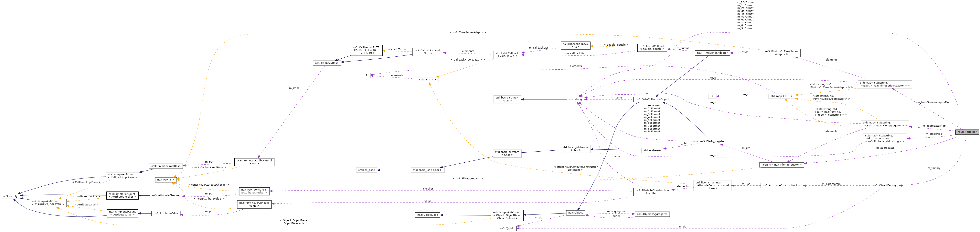This screenshot has height=232, width=980.
Task: Click ns3::SimpleRefCount< AttributeChecker > node
Action: [122, 195]
